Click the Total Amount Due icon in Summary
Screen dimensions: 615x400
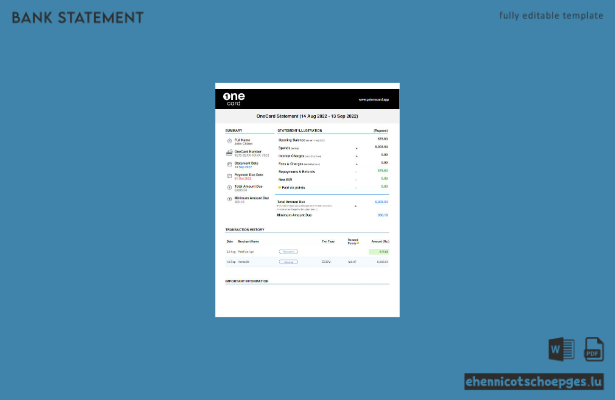(229, 187)
